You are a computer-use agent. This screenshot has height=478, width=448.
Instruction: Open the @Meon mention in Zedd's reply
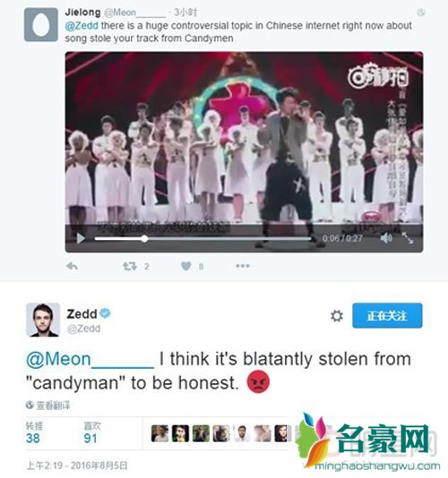[90, 359]
